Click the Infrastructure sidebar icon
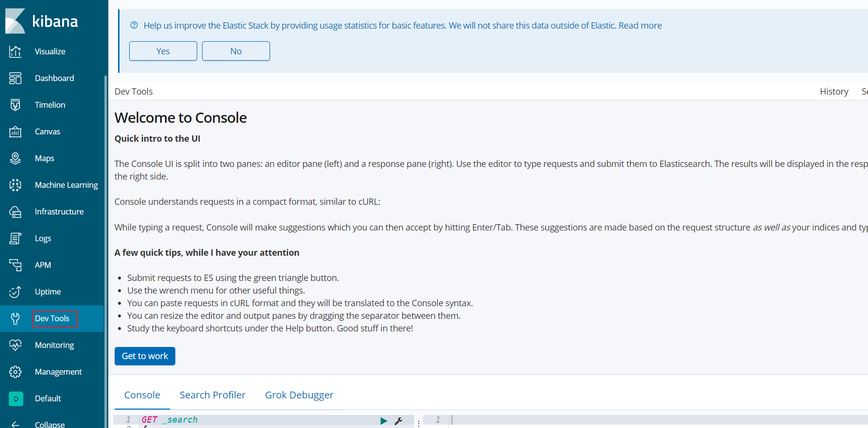This screenshot has height=428, width=868. (16, 212)
